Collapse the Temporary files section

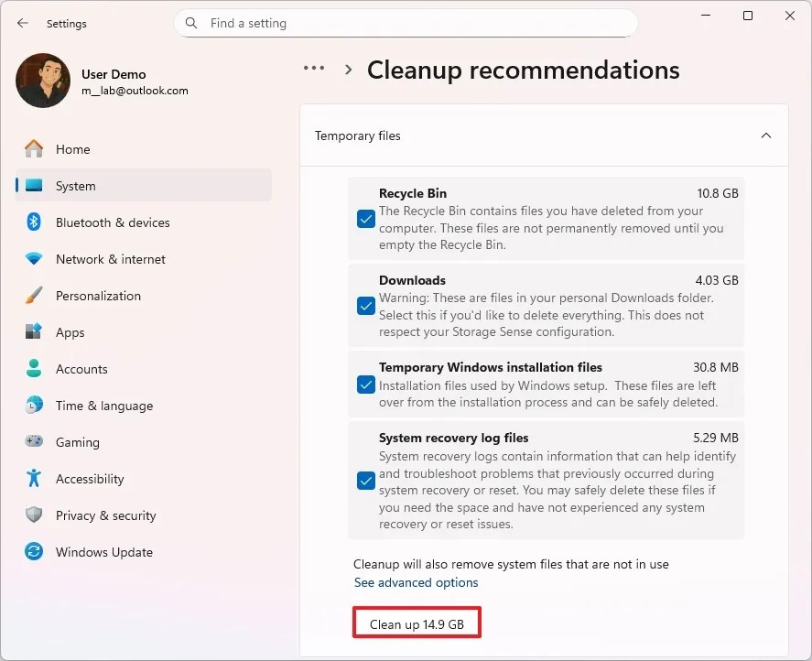[x=766, y=135]
